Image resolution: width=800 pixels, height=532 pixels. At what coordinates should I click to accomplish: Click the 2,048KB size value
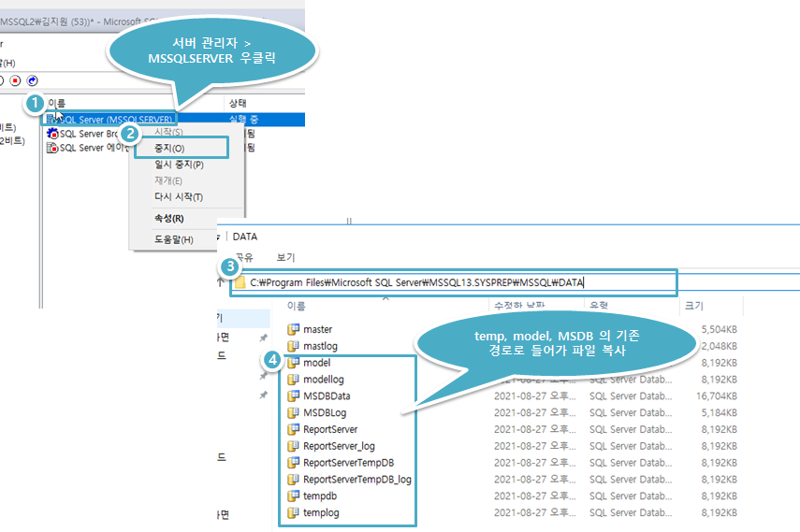720,346
